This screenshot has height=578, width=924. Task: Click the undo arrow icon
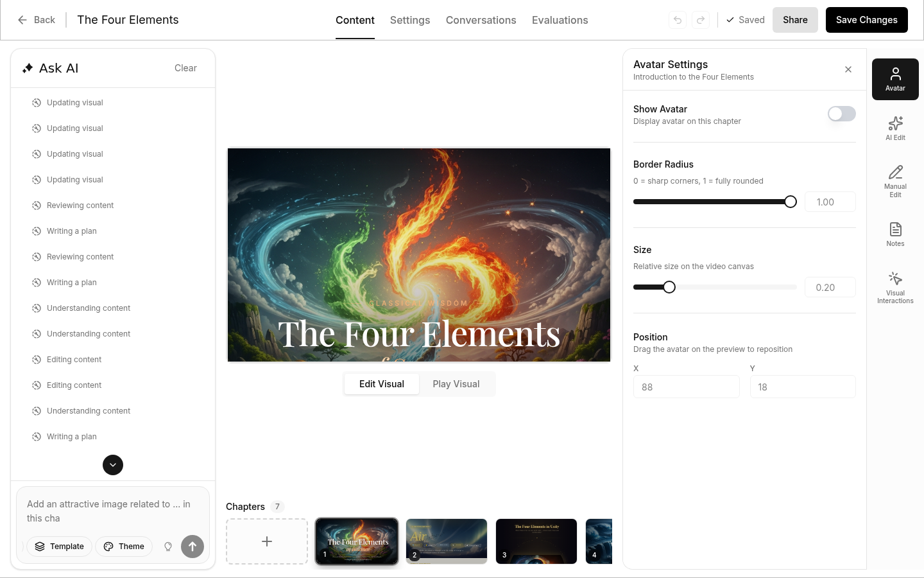(x=678, y=20)
